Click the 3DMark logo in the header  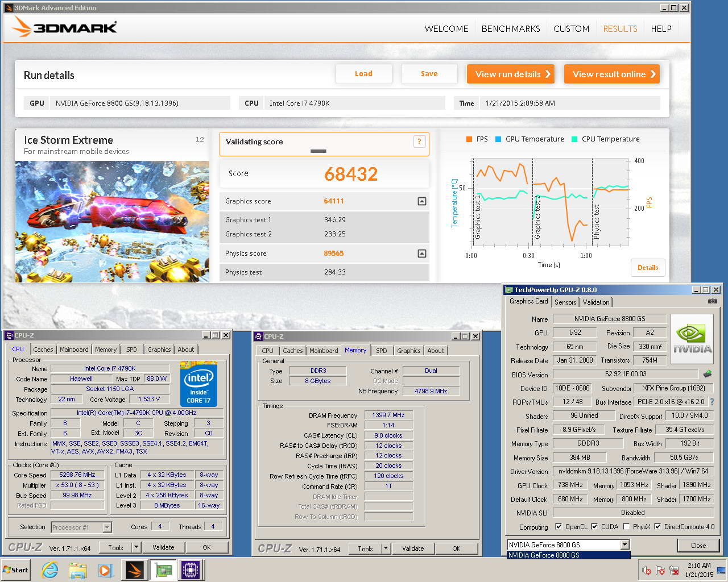[x=64, y=27]
